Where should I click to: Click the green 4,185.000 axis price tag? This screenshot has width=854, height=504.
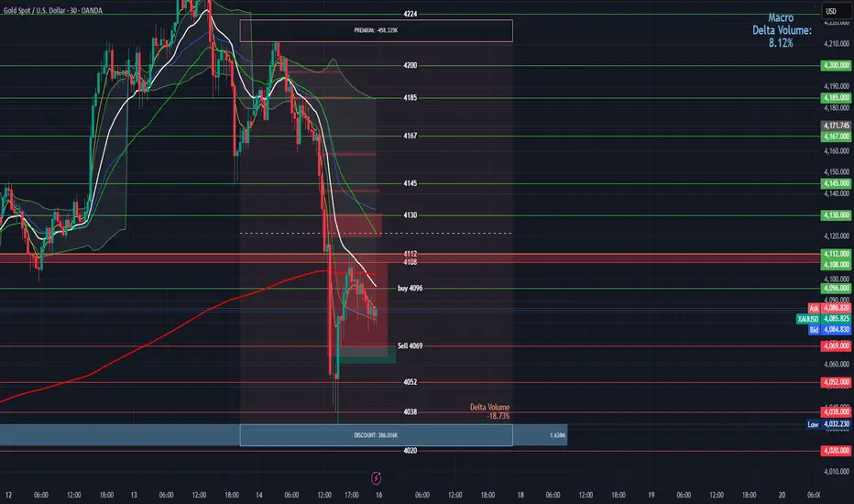[x=836, y=98]
